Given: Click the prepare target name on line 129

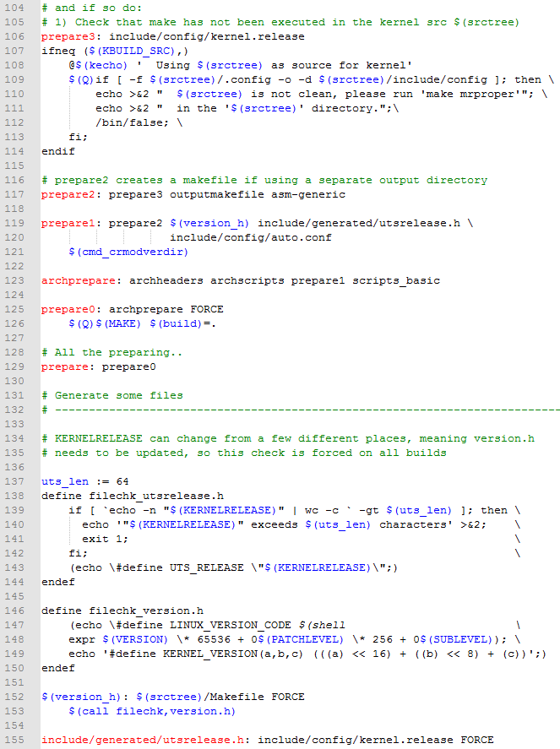Looking at the screenshot, I should pyautogui.click(x=64, y=366).
